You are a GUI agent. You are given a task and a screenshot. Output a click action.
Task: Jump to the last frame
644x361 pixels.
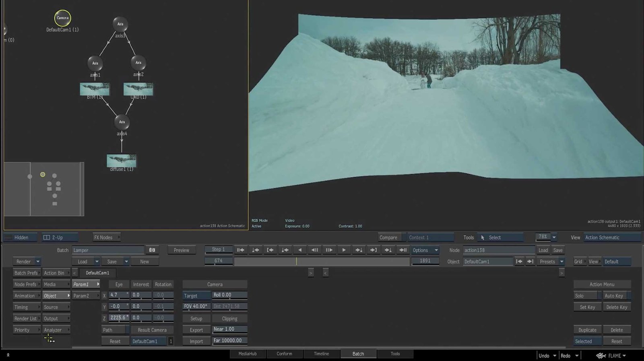tap(402, 250)
